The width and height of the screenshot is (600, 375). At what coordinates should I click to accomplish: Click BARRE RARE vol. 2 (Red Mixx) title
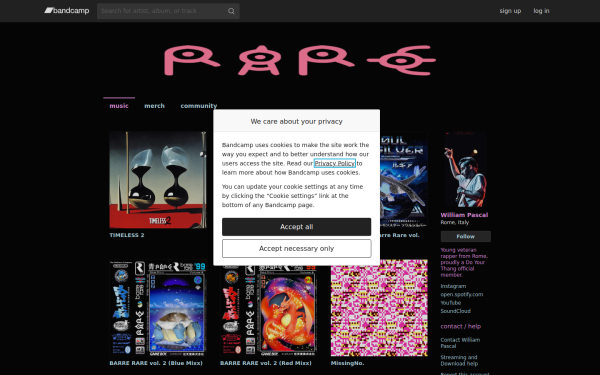[266, 363]
